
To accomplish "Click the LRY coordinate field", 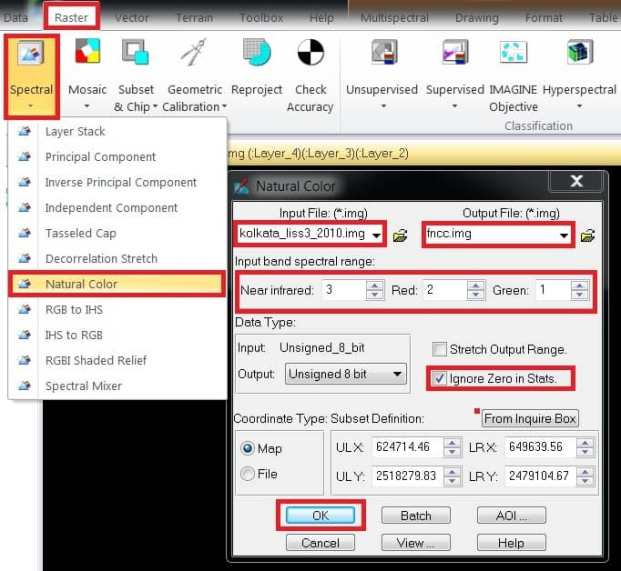I will point(540,475).
